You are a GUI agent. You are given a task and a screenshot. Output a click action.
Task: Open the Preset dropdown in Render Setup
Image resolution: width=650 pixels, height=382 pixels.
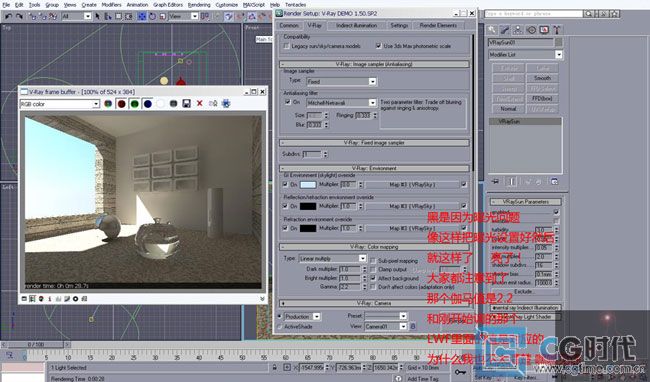tap(386, 316)
